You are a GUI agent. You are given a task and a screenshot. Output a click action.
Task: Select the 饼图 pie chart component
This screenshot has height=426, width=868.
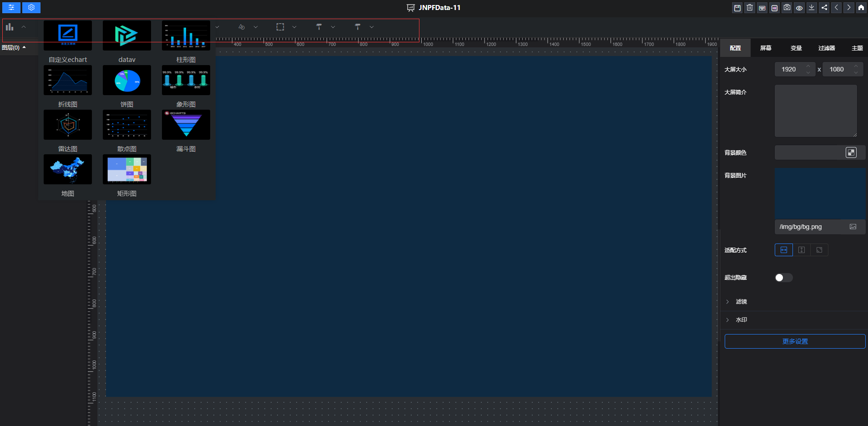coord(127,81)
